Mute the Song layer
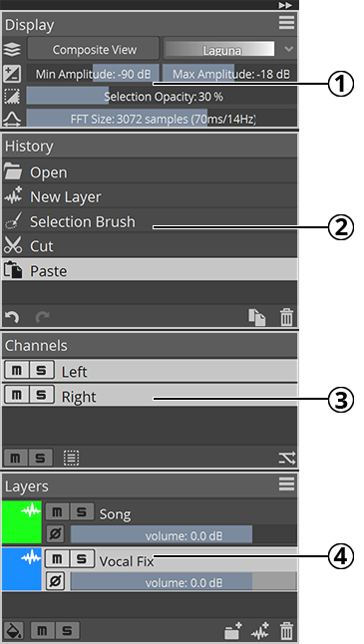 tap(58, 511)
